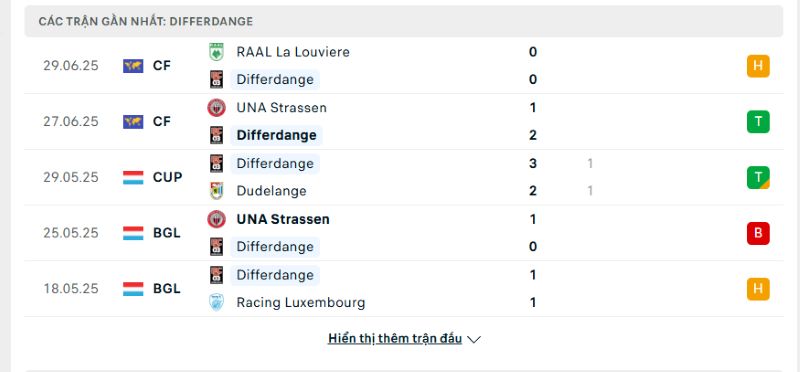800x372 pixels.
Task: Open RAAL La Louviere team name
Action: click(x=293, y=52)
